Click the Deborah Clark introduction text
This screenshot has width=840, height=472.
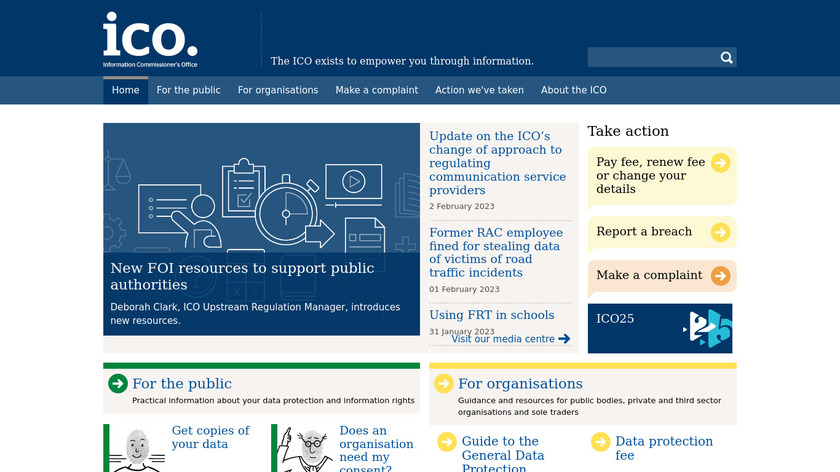click(255, 313)
